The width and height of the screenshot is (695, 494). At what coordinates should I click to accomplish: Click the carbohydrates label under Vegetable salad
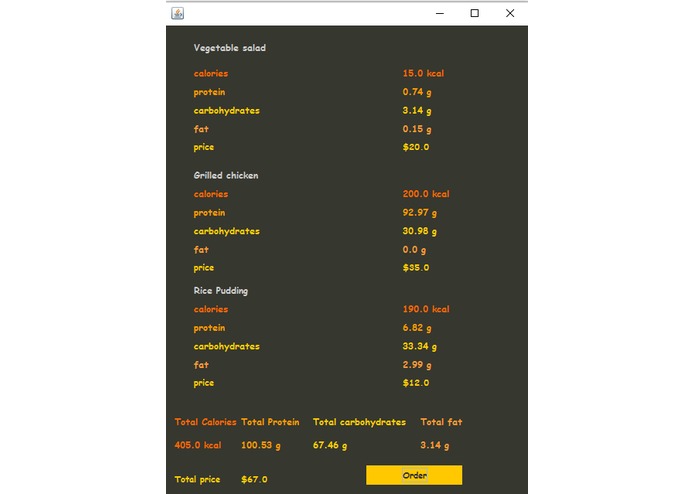226,111
